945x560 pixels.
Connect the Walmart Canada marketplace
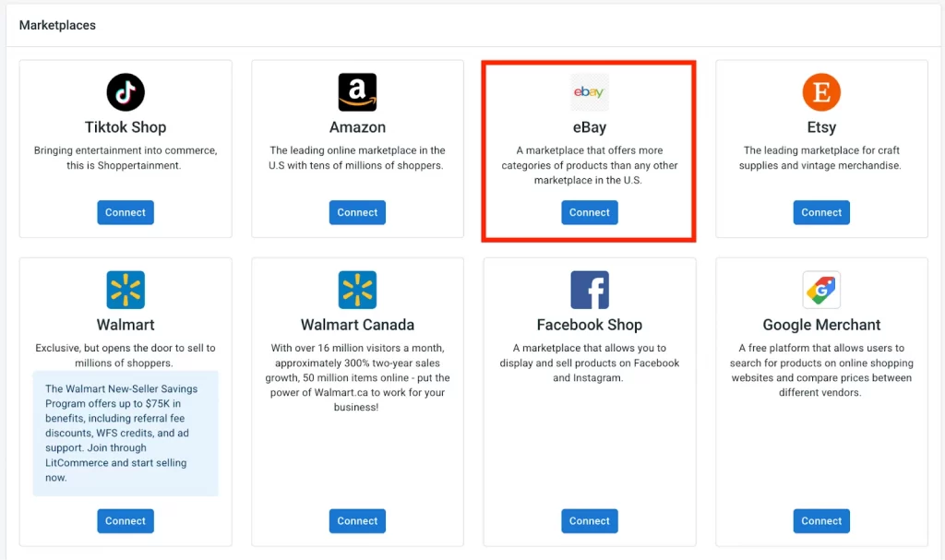coord(357,520)
